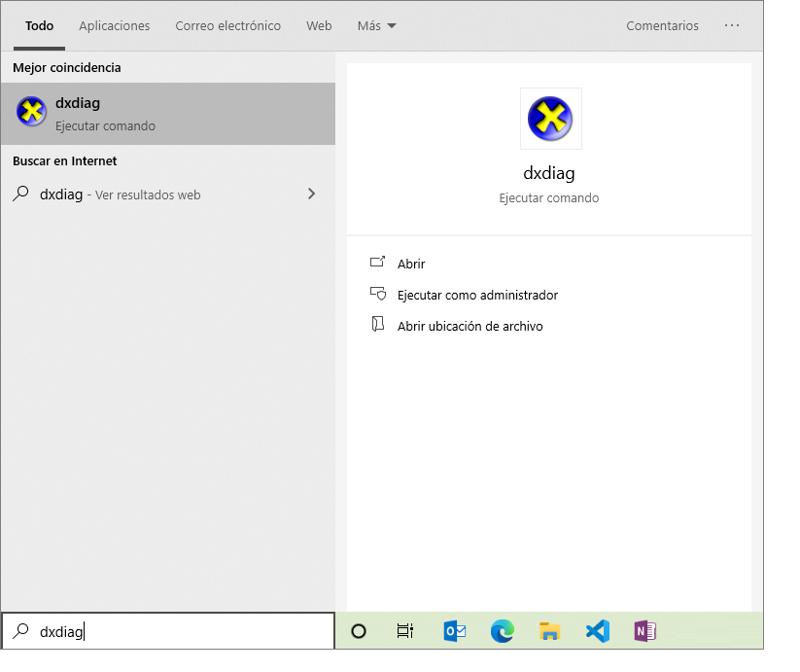
Task: Launch OneNote from the taskbar
Action: [644, 631]
